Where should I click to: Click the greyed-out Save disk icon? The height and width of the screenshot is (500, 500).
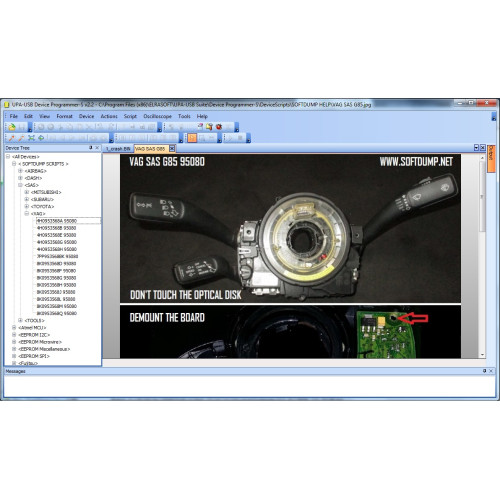tap(22, 127)
